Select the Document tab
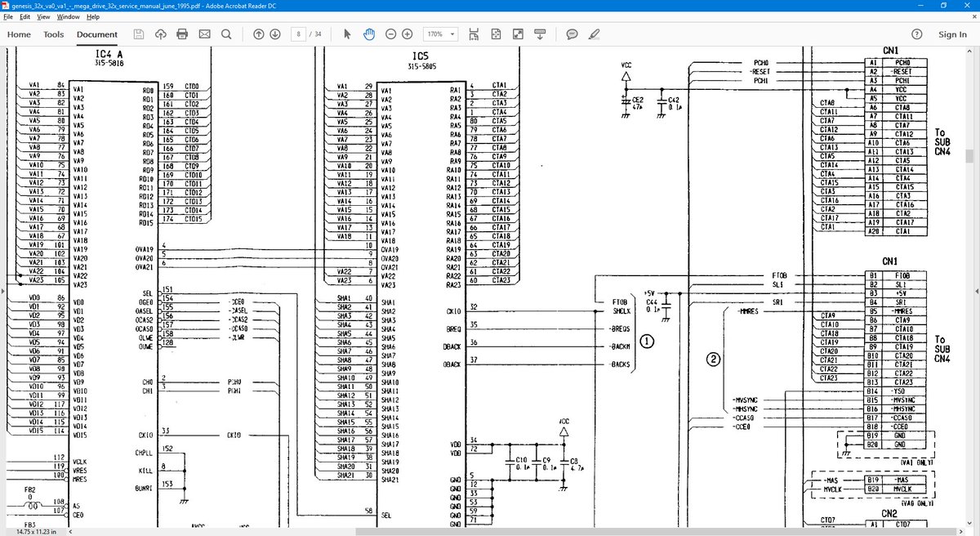The width and height of the screenshot is (980, 536). (97, 34)
